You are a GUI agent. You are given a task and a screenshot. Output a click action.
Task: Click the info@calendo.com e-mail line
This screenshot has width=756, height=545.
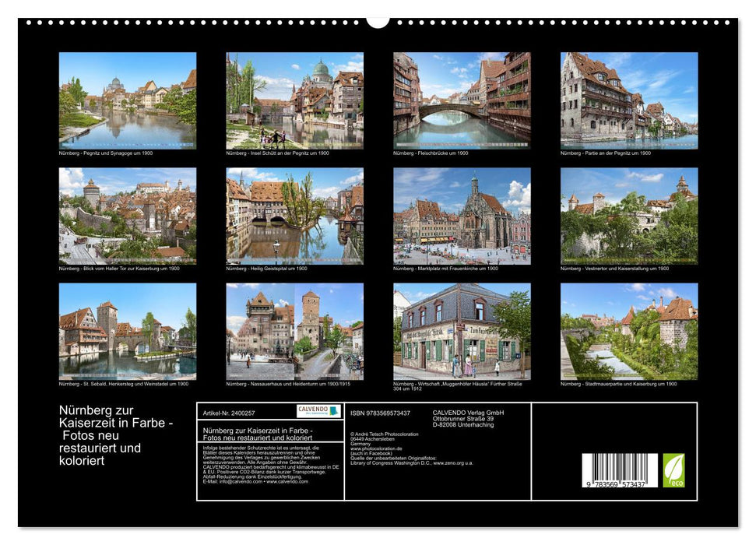255,482
